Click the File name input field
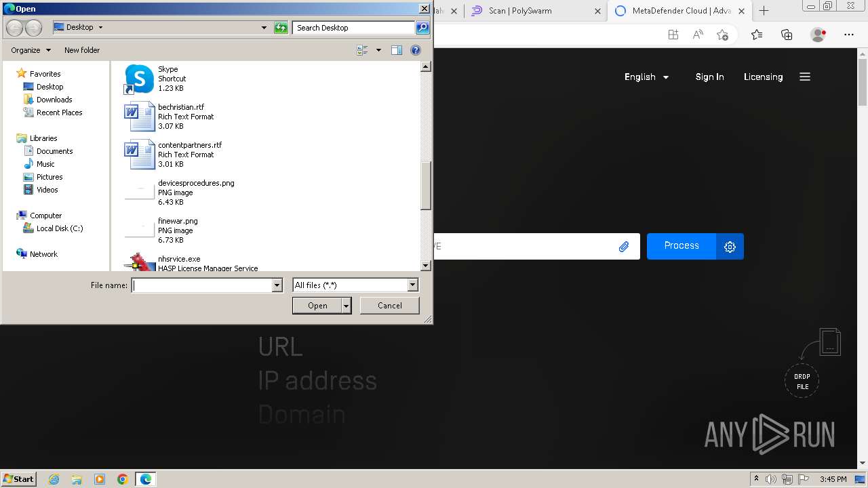Viewport: 868px width, 488px height. coord(201,285)
